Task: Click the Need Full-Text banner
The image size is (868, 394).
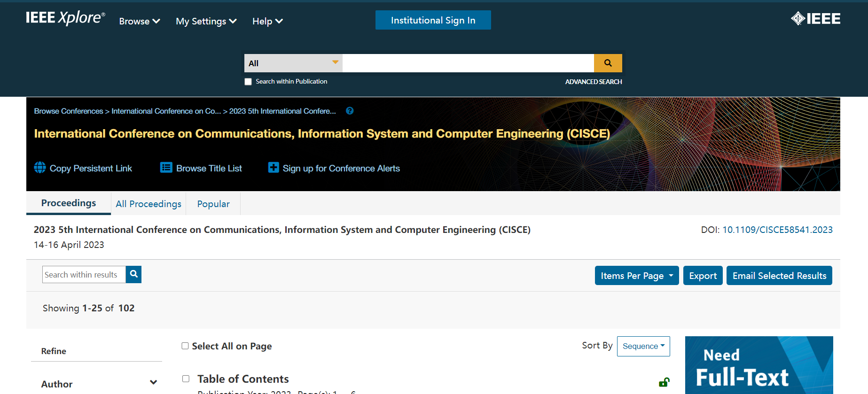Action: coord(759,365)
